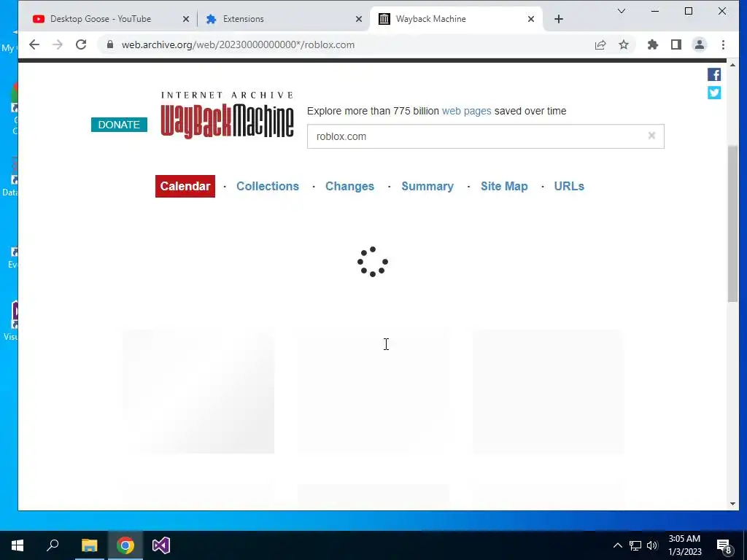The image size is (747, 560).
Task: Open Visual Studio from taskbar
Action: tap(161, 545)
